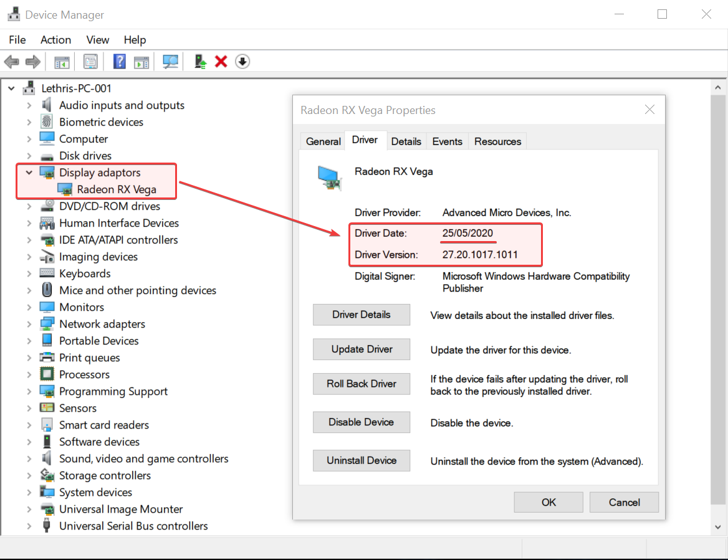728x560 pixels.
Task: Click the Universal Serial Bus controllers icon
Action: pos(46,526)
